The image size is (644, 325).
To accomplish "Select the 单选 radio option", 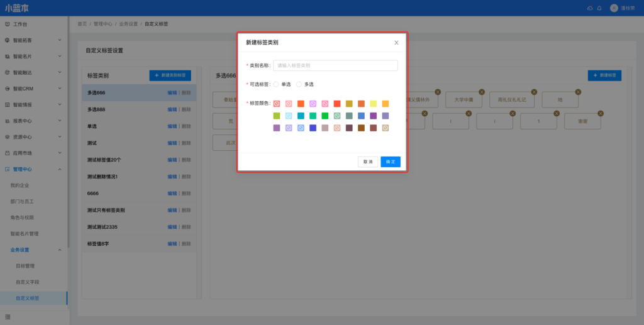I will 276,84.
